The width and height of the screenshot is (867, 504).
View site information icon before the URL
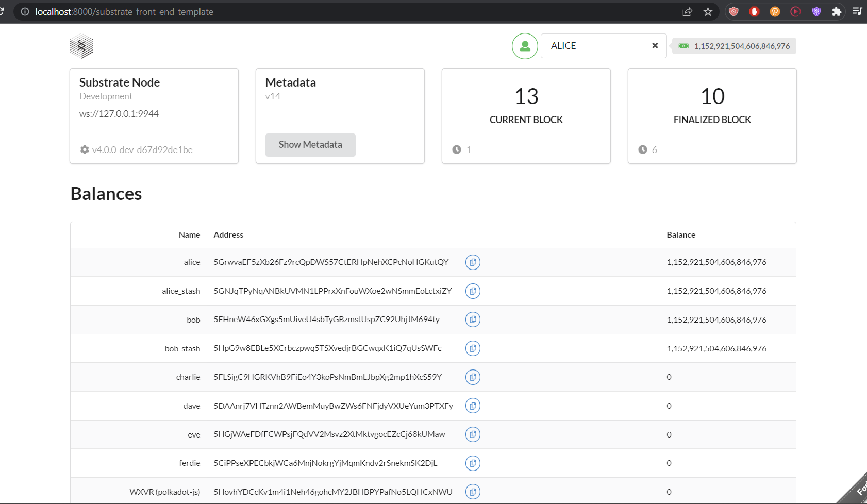tap(25, 11)
